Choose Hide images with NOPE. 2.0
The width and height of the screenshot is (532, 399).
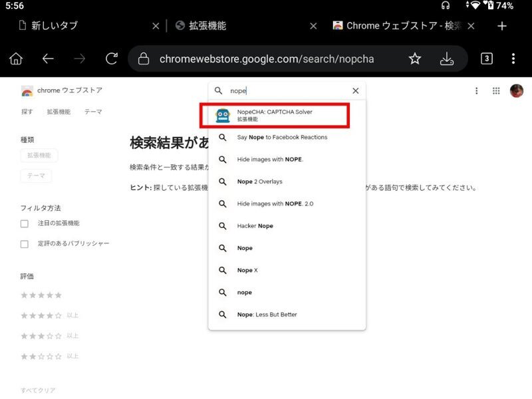click(287, 203)
